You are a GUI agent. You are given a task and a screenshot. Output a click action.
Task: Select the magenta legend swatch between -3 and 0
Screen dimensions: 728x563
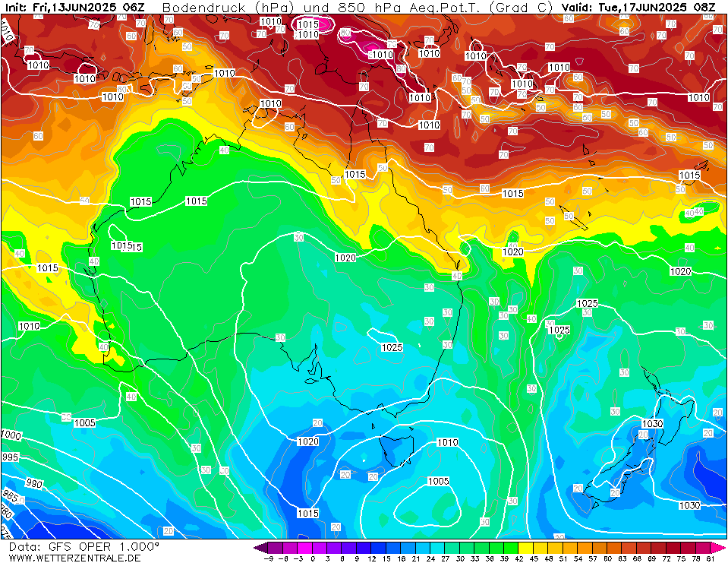[x=305, y=547]
